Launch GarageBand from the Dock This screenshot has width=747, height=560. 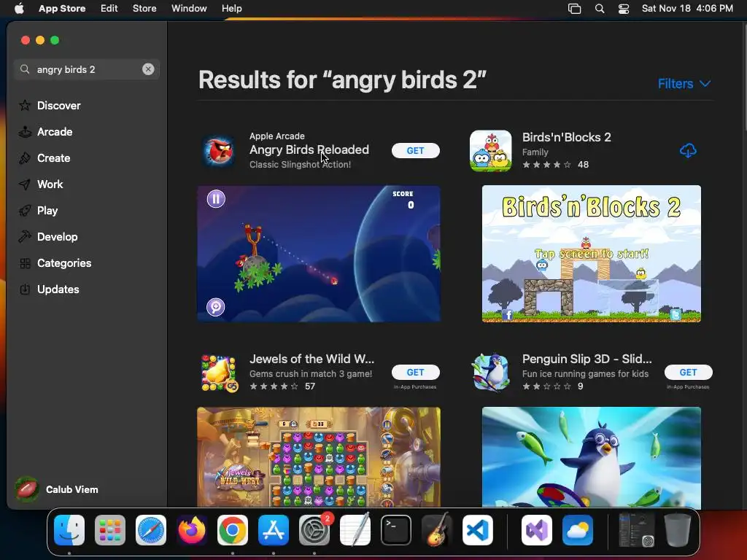[437, 530]
